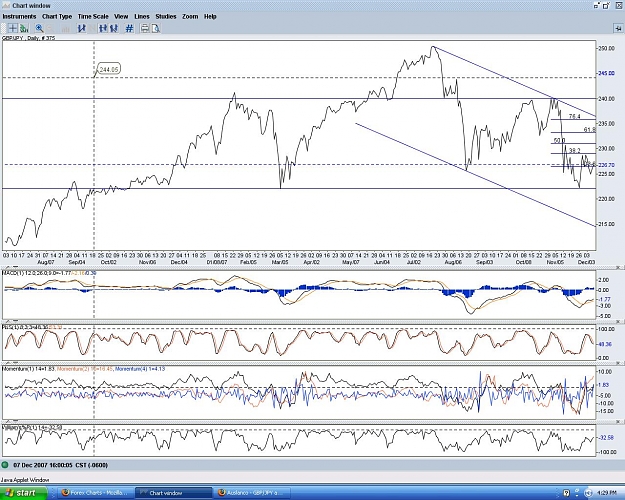This screenshot has height=500, width=625.
Task: Open the Studies menu
Action: click(x=165, y=16)
